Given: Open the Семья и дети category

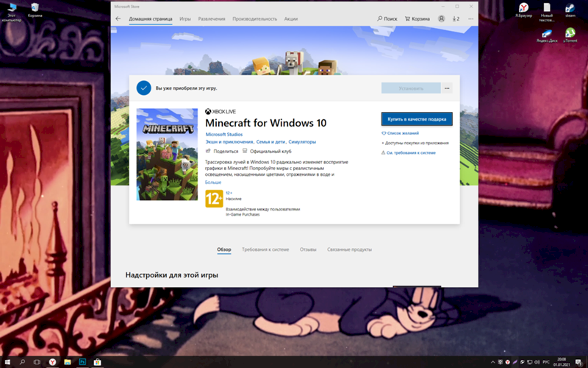Looking at the screenshot, I should coord(270,142).
